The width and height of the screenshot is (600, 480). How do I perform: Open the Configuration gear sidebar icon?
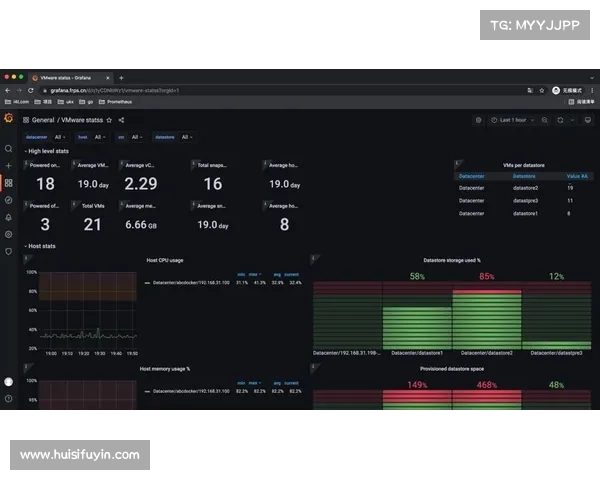8,234
